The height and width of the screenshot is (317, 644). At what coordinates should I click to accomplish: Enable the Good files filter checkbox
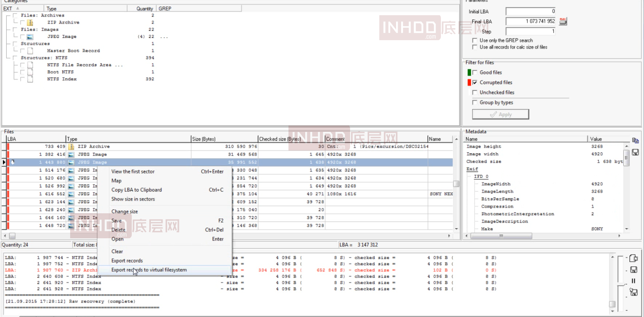(474, 73)
